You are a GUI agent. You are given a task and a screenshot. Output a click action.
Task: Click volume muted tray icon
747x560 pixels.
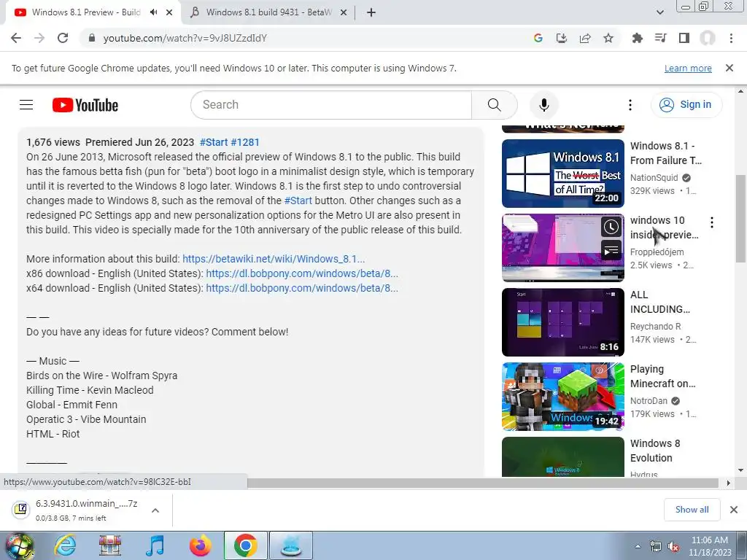click(x=673, y=547)
